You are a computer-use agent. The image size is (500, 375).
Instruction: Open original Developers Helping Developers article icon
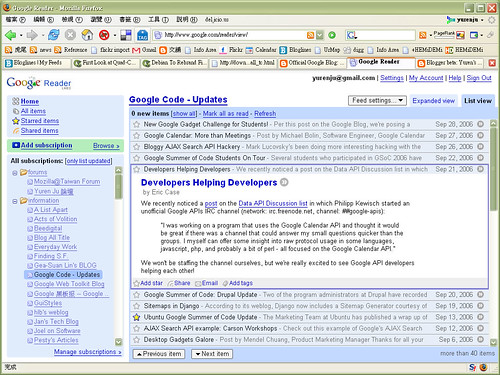click(284, 182)
